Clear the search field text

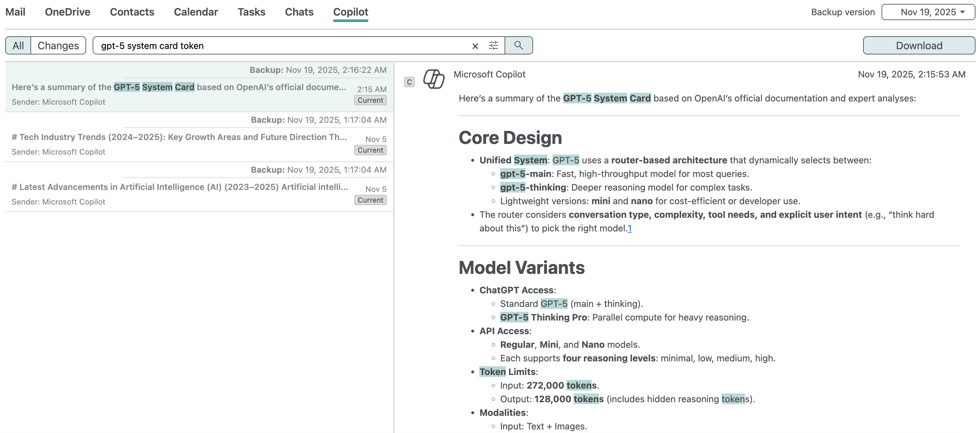click(x=475, y=46)
